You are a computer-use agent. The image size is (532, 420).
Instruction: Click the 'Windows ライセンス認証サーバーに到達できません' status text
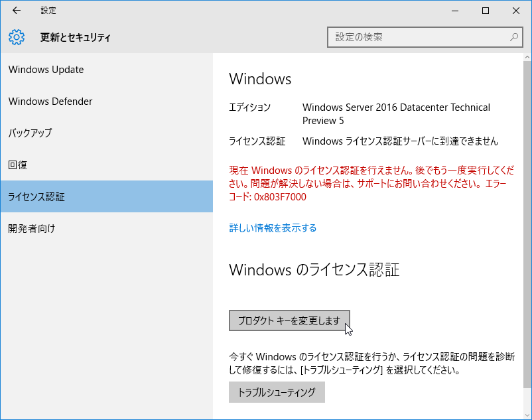pos(401,141)
